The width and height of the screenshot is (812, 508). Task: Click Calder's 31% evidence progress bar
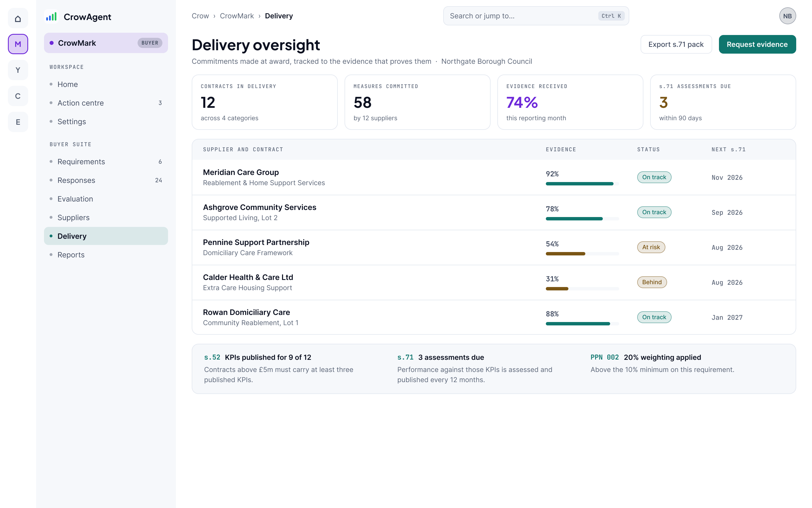coord(582,289)
